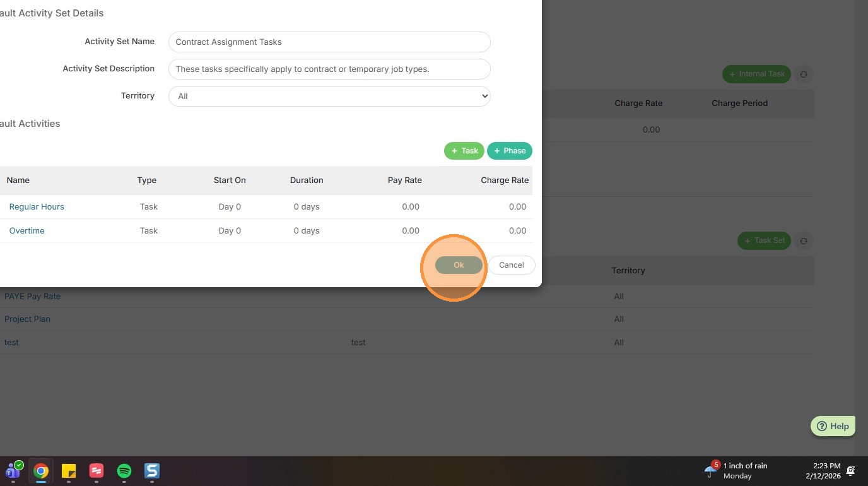
Task: Click the refresh icon beside Task Set
Action: click(803, 241)
